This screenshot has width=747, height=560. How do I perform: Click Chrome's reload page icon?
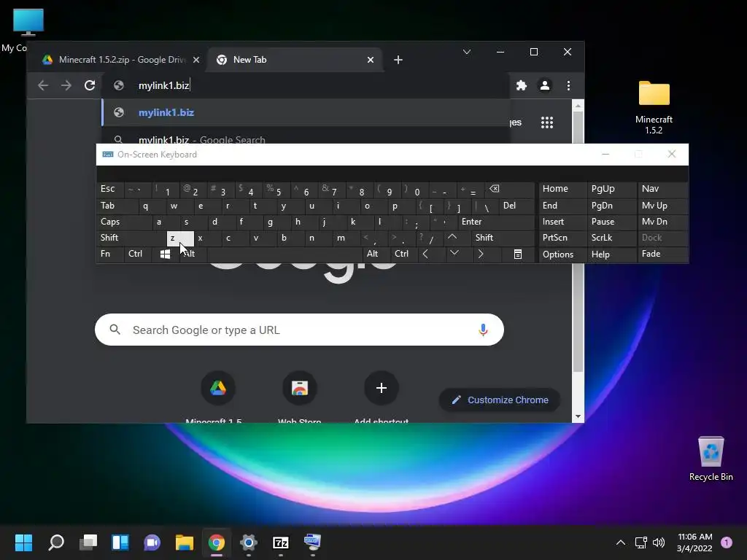tap(90, 85)
